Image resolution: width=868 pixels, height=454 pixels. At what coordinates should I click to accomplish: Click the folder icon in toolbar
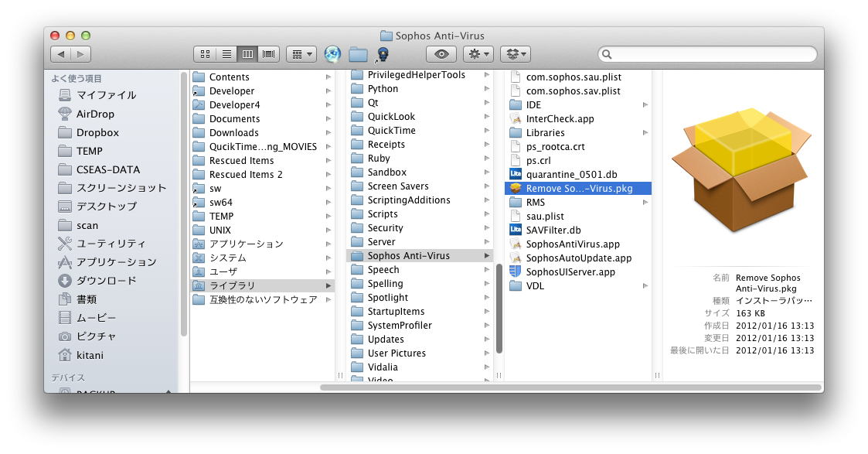(x=358, y=54)
